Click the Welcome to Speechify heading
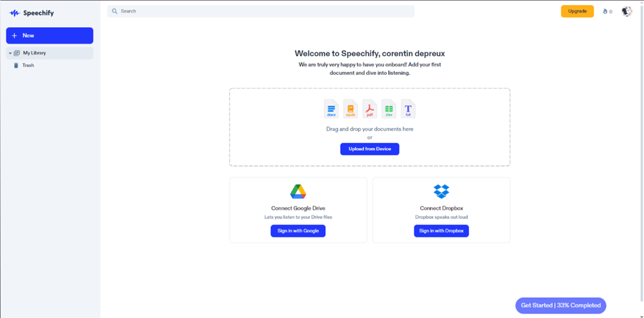 (370, 54)
